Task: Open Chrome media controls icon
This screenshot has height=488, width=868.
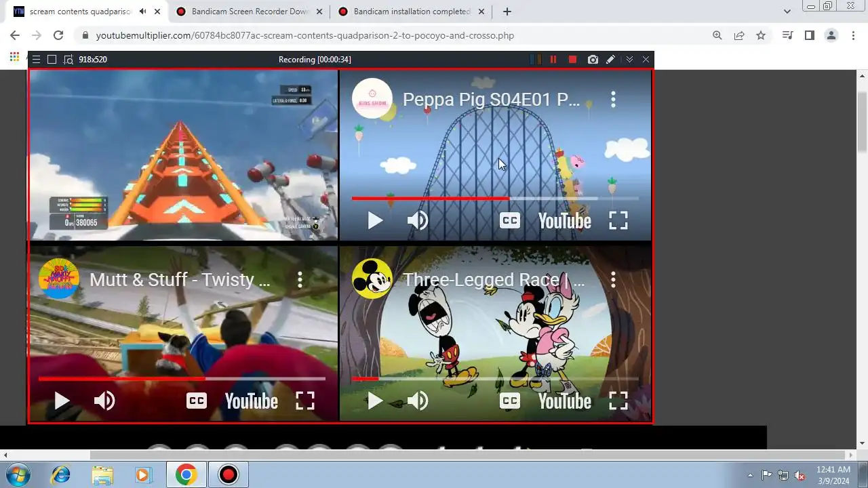Action: [787, 35]
